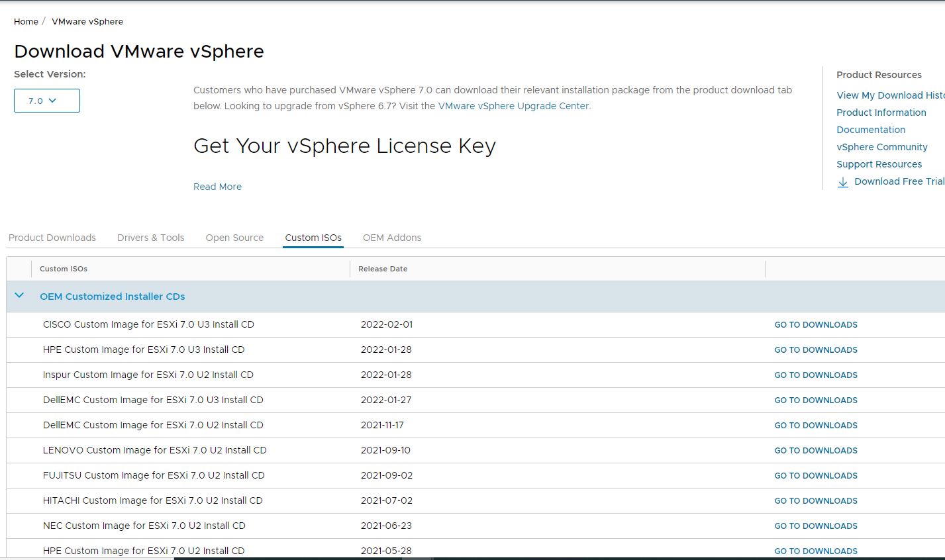945x560 pixels.
Task: Open the Product Information resource link
Action: tap(881, 112)
